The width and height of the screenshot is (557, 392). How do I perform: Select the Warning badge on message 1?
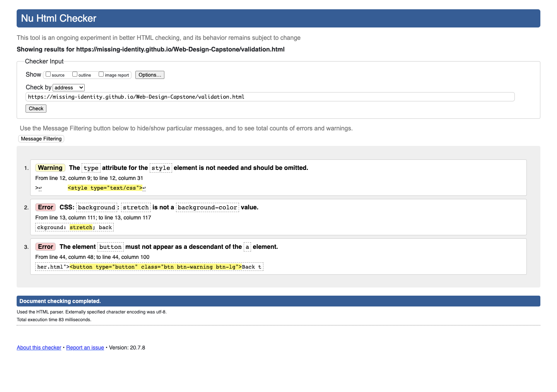(50, 168)
